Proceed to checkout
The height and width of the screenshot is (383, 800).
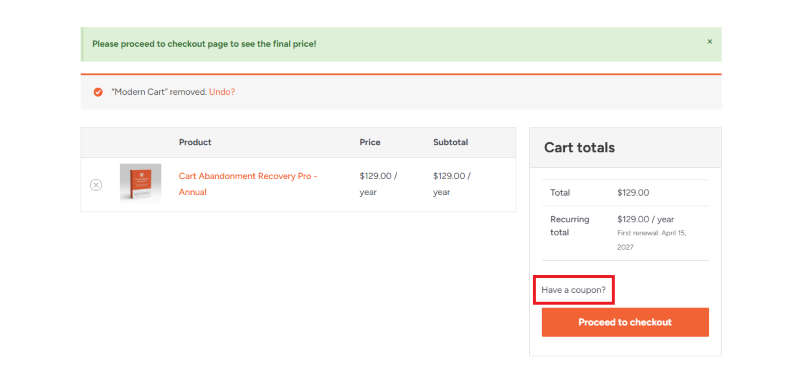(625, 322)
